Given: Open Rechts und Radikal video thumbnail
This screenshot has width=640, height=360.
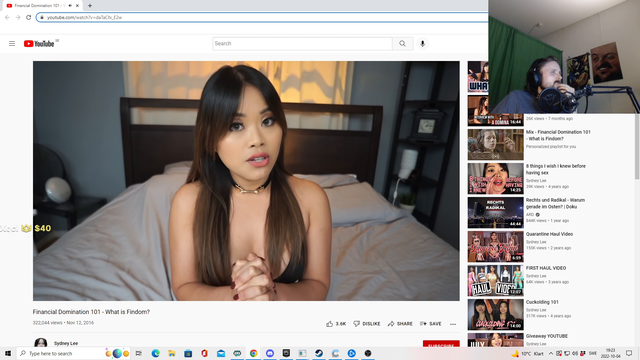Looking at the screenshot, I should [x=496, y=213].
